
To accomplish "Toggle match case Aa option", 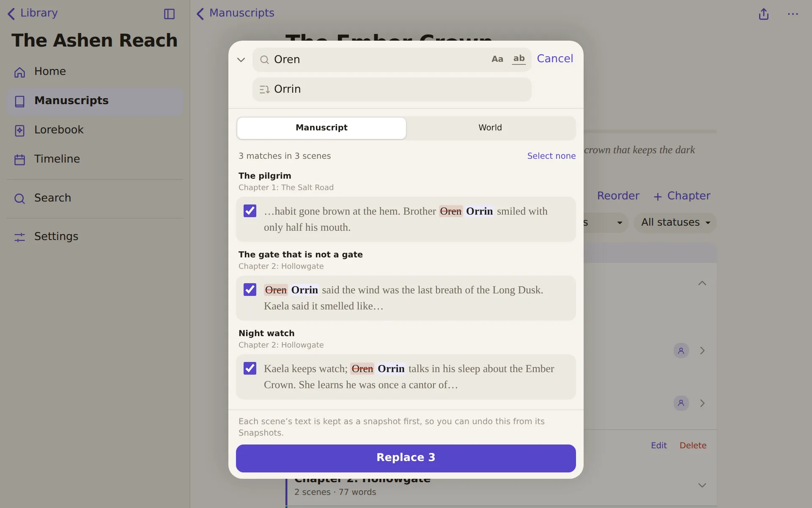I will pyautogui.click(x=497, y=59).
